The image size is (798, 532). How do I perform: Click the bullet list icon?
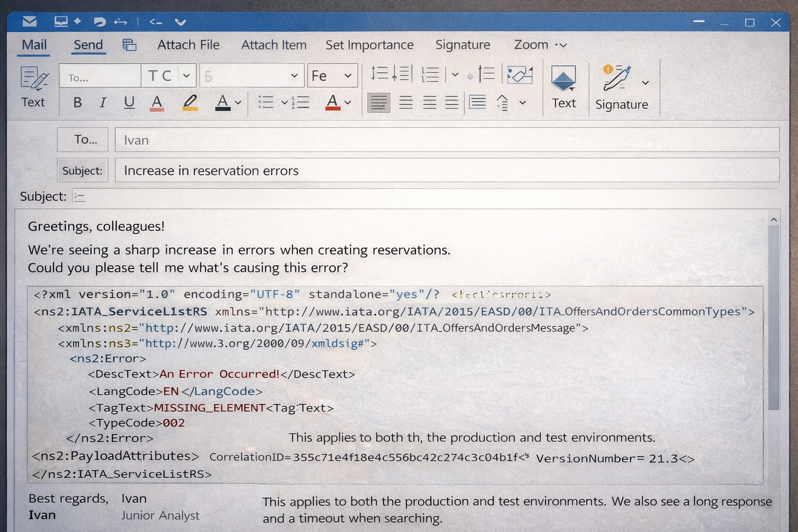click(x=265, y=102)
